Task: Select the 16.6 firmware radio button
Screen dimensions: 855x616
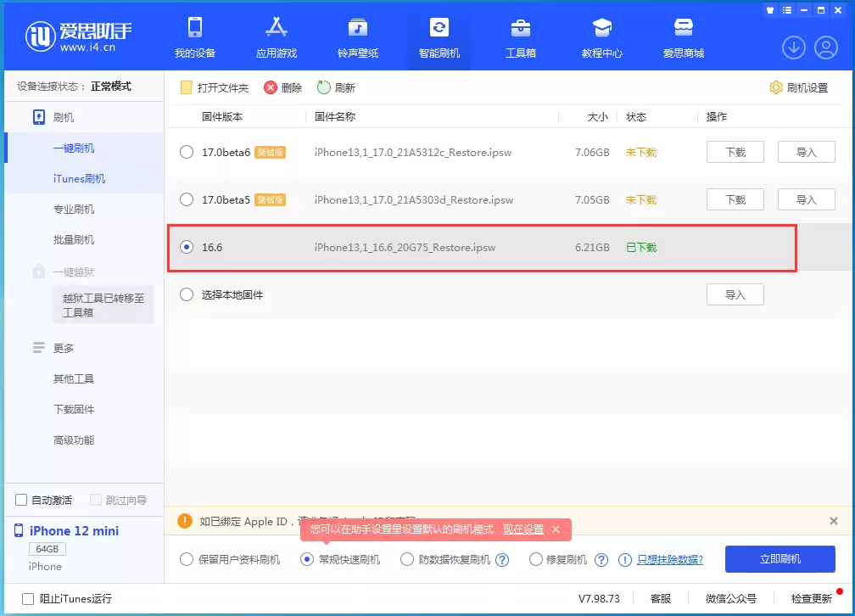Action: click(187, 247)
